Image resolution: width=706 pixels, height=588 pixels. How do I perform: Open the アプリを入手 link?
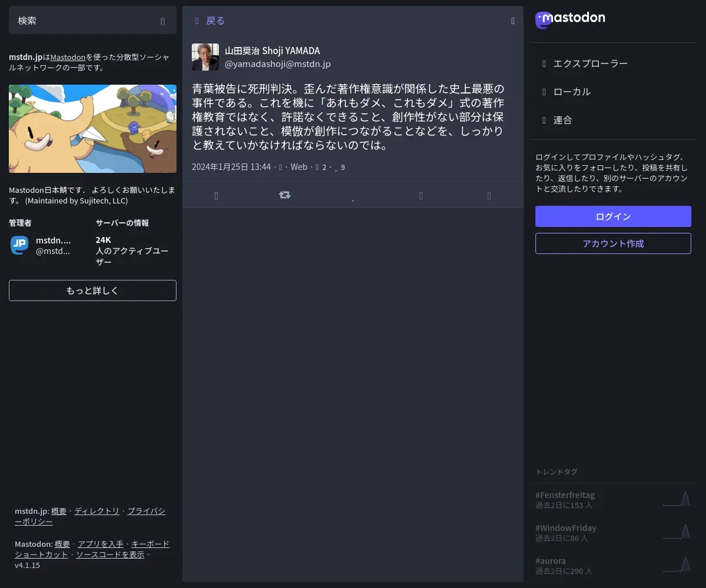(x=101, y=544)
